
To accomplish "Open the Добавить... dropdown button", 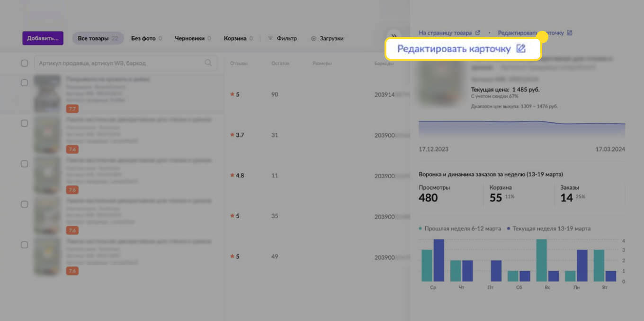I will pos(43,38).
